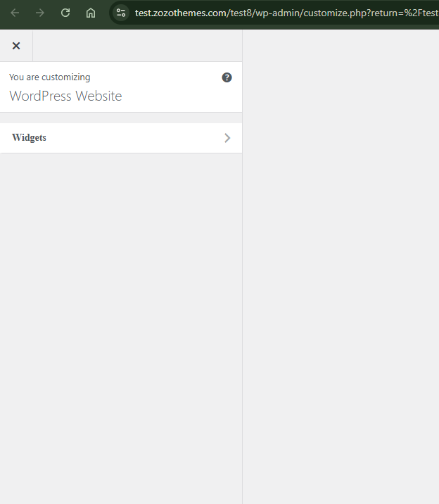The image size is (439, 504).
Task: Close the Customizer with the X icon
Action: coord(16,46)
